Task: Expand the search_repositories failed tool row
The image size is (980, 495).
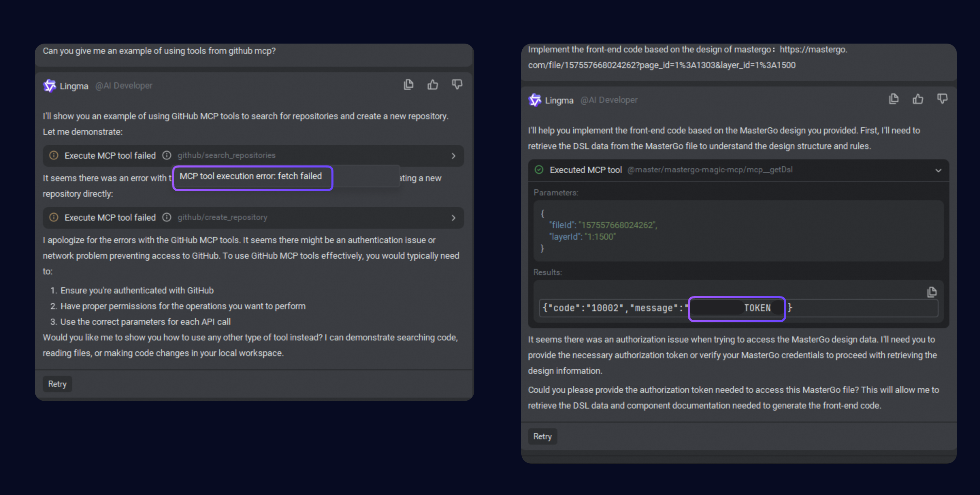Action: 453,156
